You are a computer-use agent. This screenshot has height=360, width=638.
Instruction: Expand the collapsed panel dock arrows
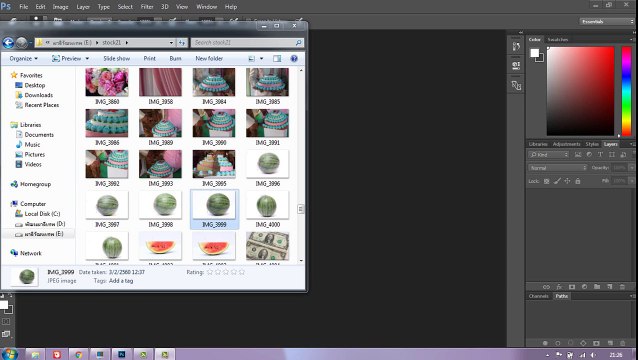[521, 32]
